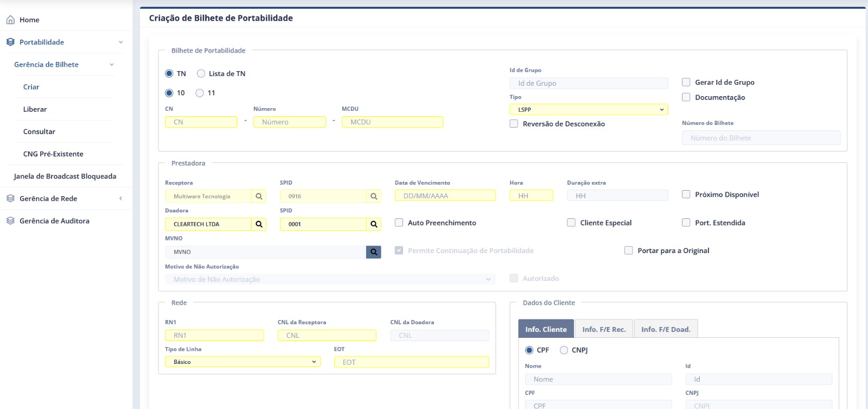The height and width of the screenshot is (409, 868).
Task: Open the Tipo dropdown showing LSPP
Action: click(589, 110)
